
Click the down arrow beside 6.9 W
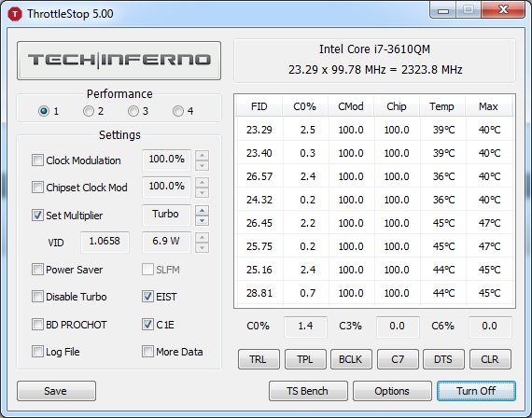click(x=203, y=247)
